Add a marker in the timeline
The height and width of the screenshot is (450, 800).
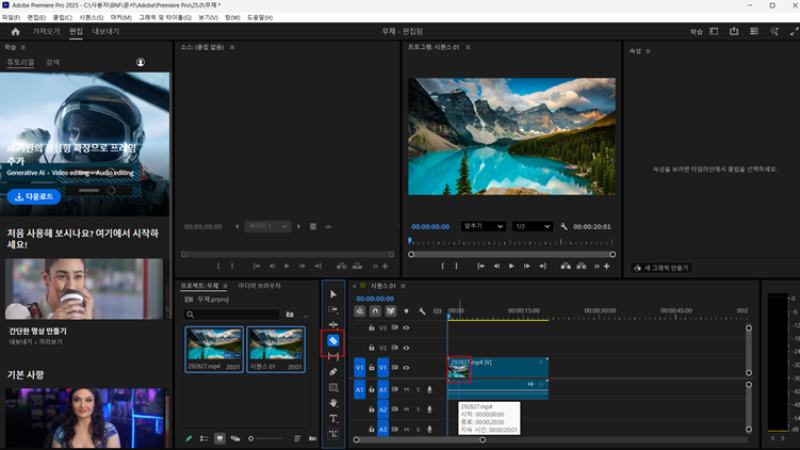tap(406, 311)
